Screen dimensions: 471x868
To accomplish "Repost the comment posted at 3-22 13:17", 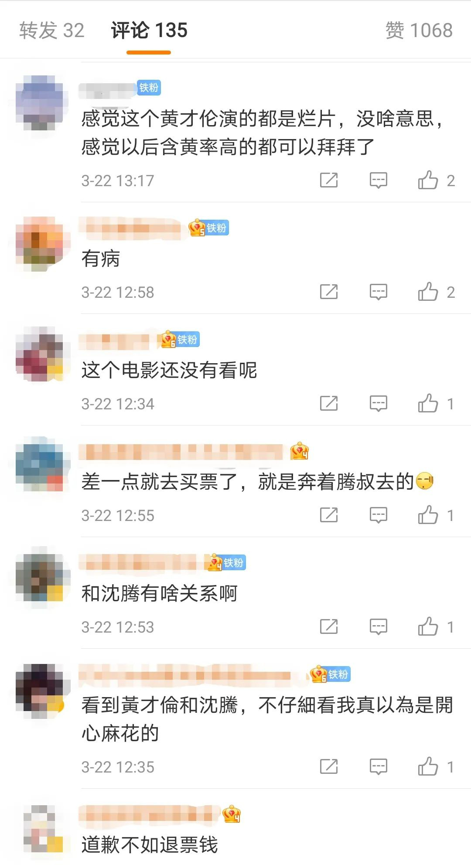I will pos(329,180).
